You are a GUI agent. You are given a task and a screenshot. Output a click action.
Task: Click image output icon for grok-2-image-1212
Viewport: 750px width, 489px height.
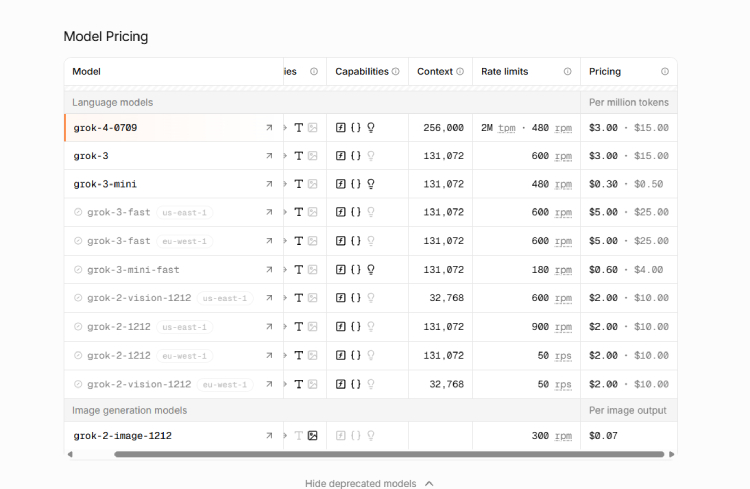click(313, 436)
